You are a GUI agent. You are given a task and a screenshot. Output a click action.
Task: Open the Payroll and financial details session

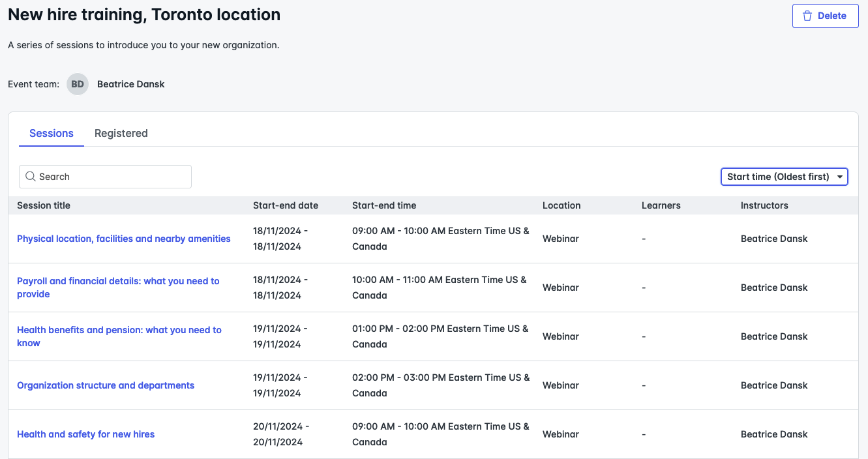tap(118, 288)
